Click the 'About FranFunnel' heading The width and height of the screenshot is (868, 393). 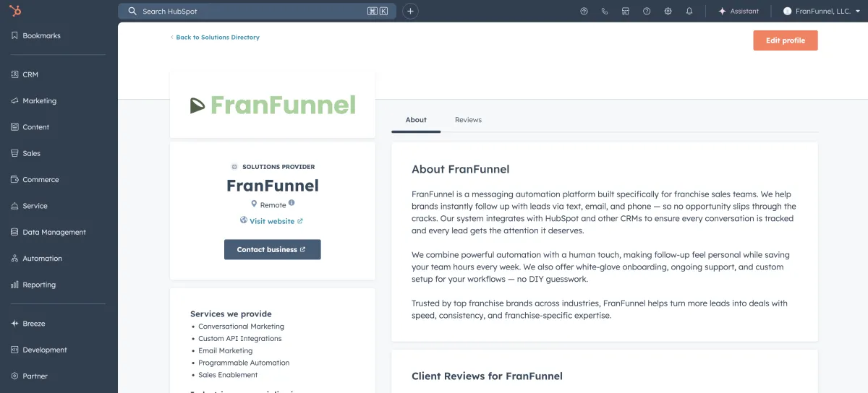coord(461,169)
